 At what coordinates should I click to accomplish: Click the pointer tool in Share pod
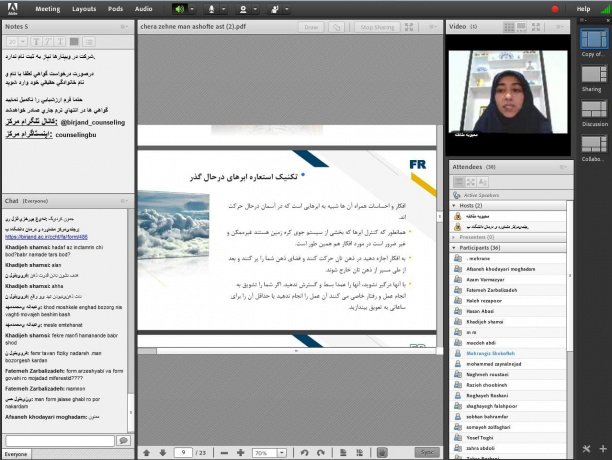[x=336, y=27]
